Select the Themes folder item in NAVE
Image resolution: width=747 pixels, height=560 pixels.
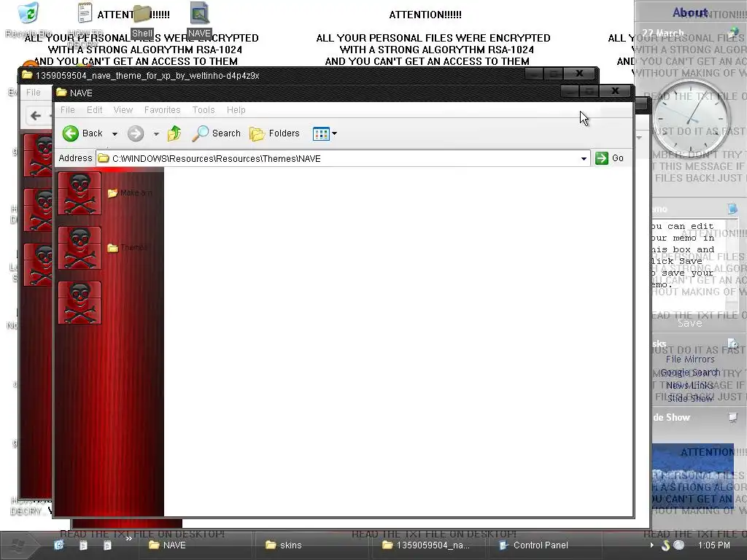click(127, 248)
